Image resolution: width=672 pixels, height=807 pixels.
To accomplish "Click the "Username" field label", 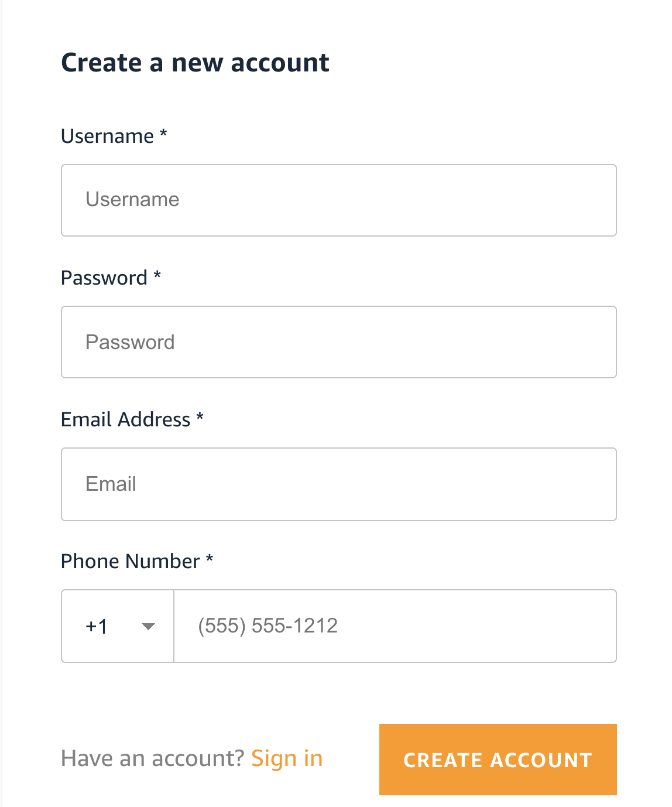I will point(107,136).
